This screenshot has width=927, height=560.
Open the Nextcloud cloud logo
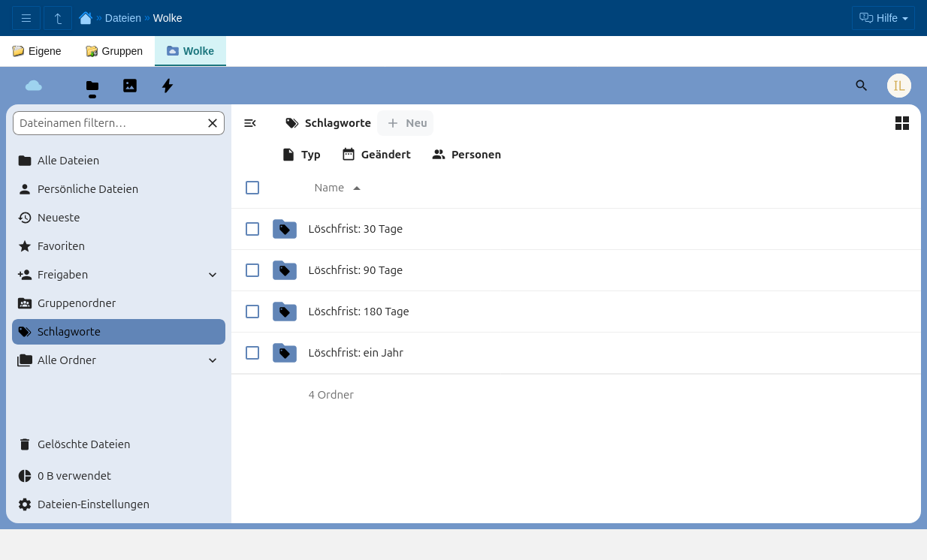[34, 86]
